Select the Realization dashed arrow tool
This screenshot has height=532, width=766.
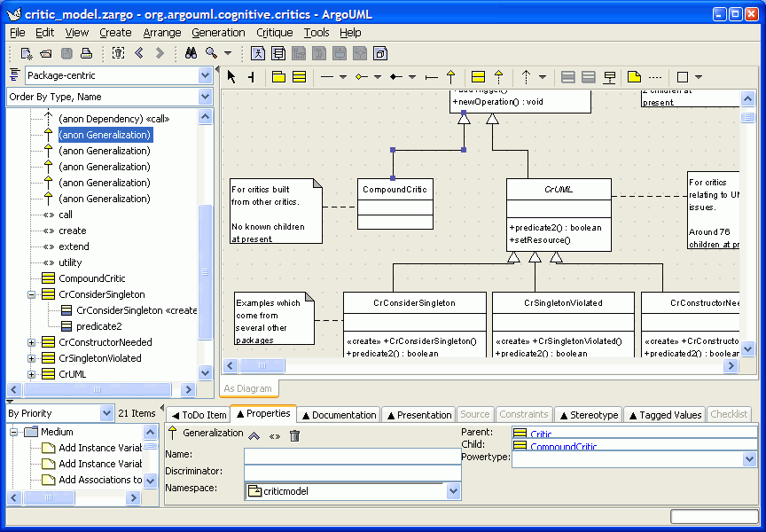tap(499, 77)
